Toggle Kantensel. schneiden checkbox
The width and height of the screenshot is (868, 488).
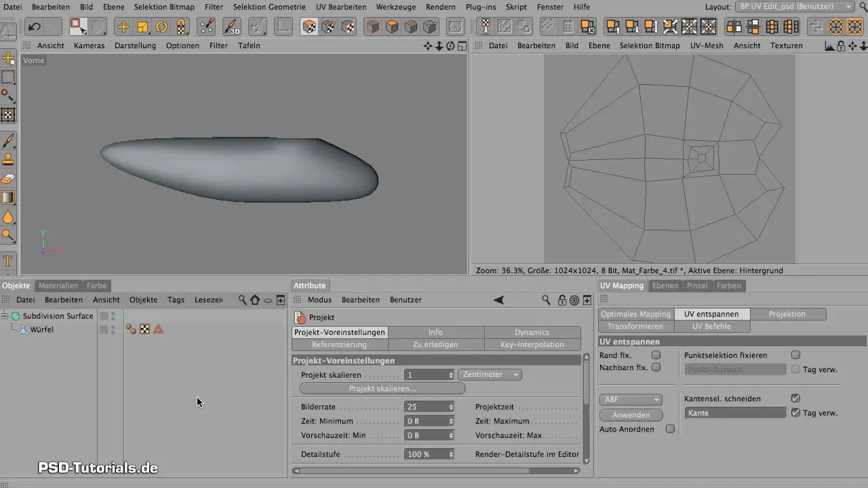point(796,399)
